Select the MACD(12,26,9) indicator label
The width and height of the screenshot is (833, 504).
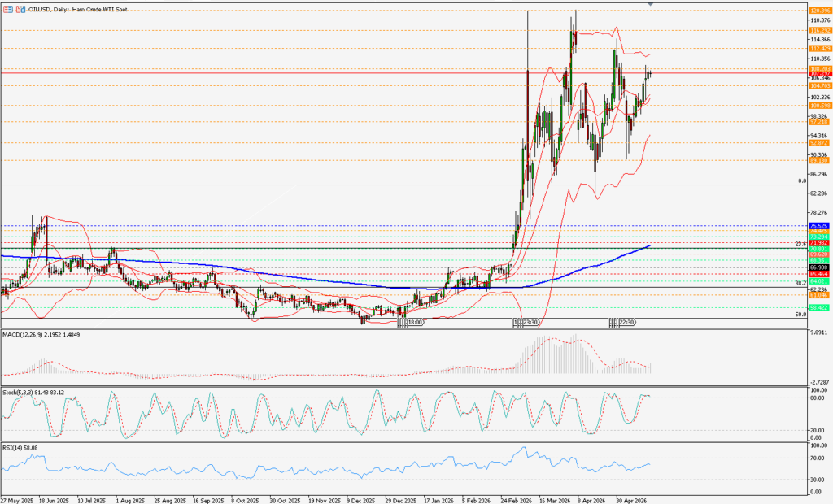coord(41,335)
